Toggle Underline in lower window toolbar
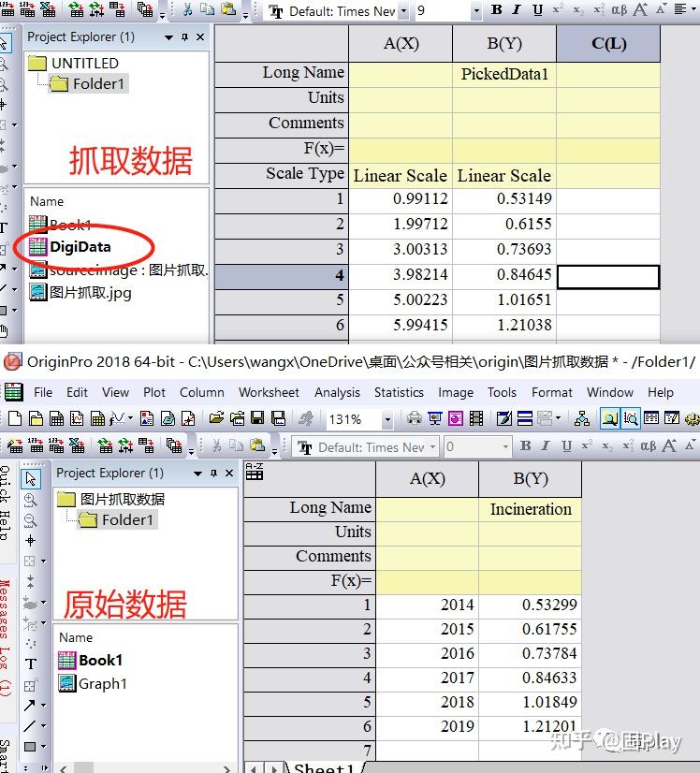This screenshot has height=773, width=700. (566, 446)
